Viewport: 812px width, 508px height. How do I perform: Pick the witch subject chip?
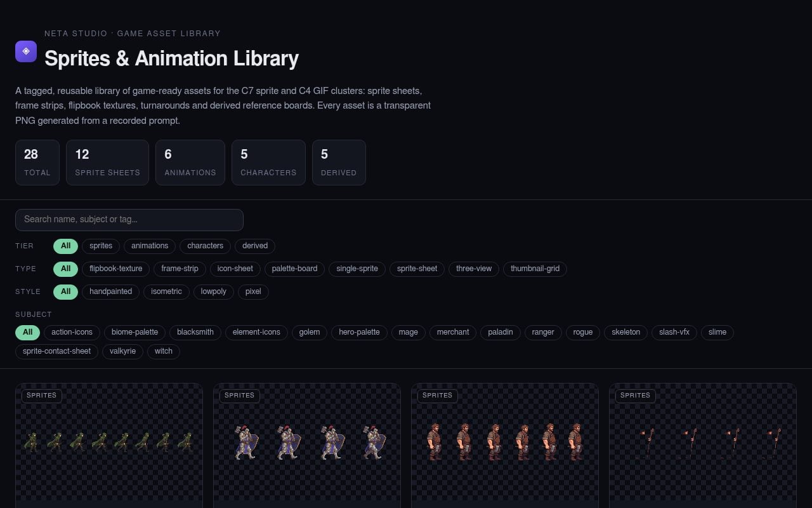tap(164, 351)
